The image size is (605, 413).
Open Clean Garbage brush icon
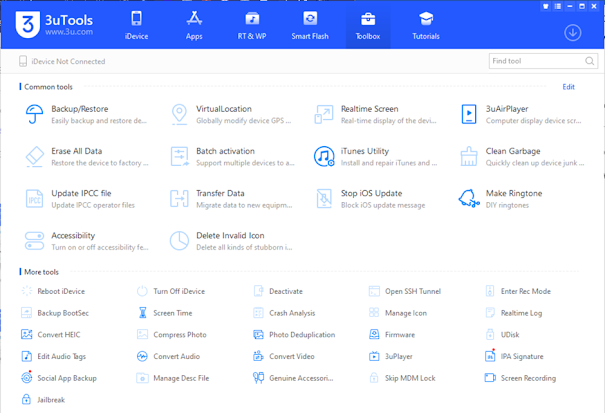pos(469,156)
